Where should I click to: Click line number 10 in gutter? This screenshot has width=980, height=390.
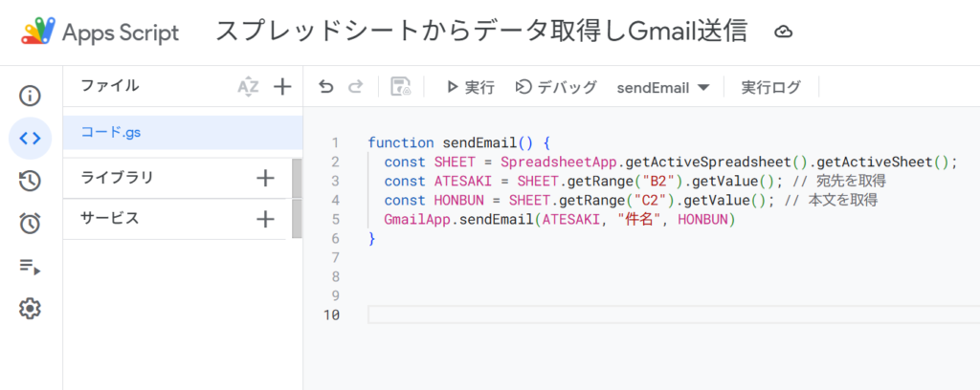(332, 315)
